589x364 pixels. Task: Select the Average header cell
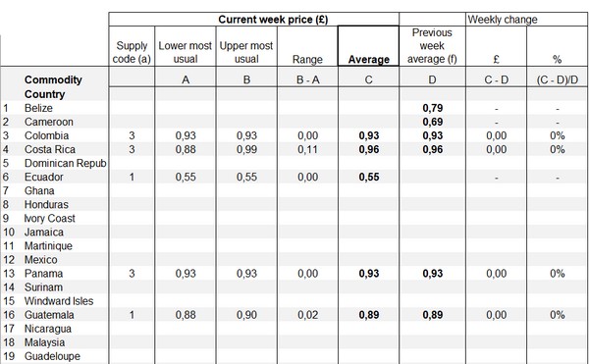[x=368, y=46]
